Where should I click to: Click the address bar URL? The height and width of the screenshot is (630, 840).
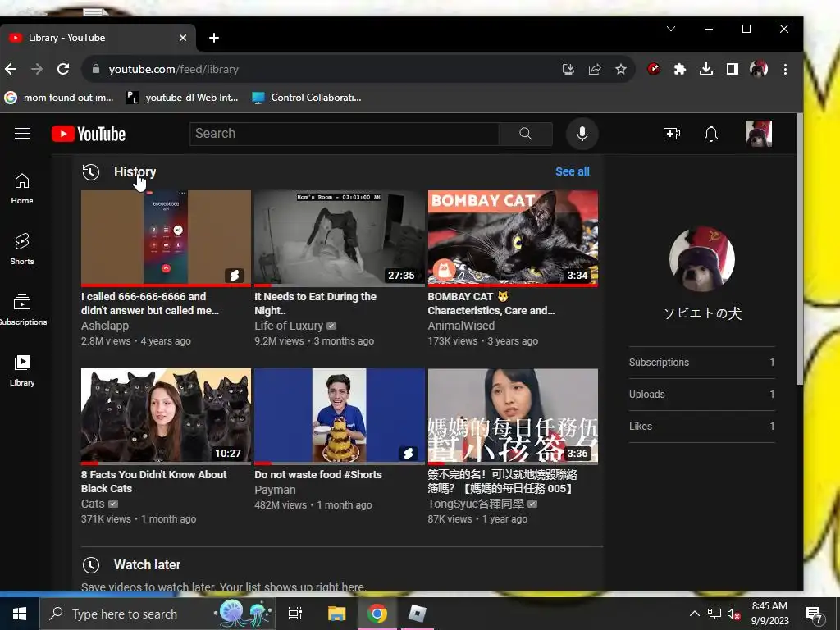coord(174,69)
